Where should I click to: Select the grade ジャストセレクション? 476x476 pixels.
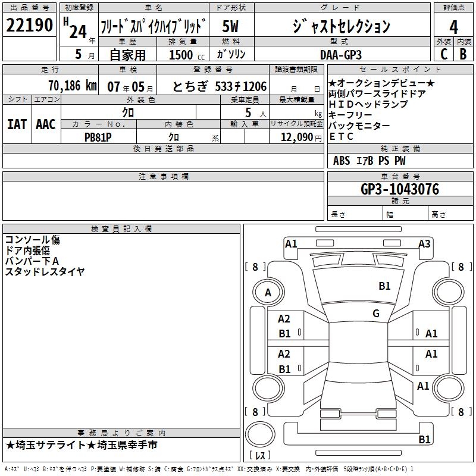(342, 26)
